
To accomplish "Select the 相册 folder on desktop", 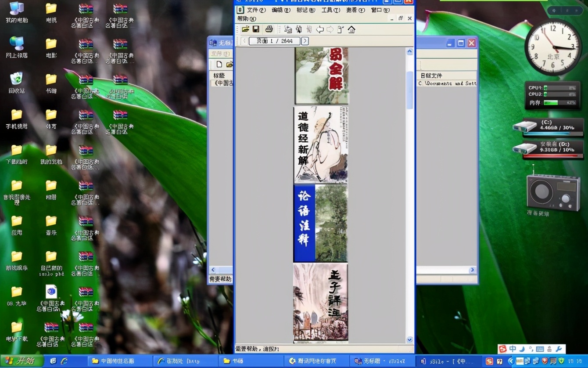I will pyautogui.click(x=51, y=190).
